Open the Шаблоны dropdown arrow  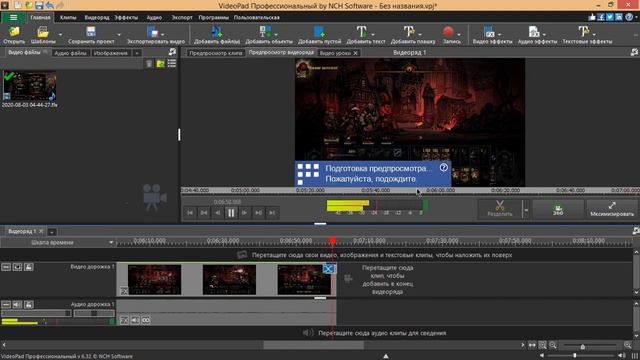click(60, 35)
